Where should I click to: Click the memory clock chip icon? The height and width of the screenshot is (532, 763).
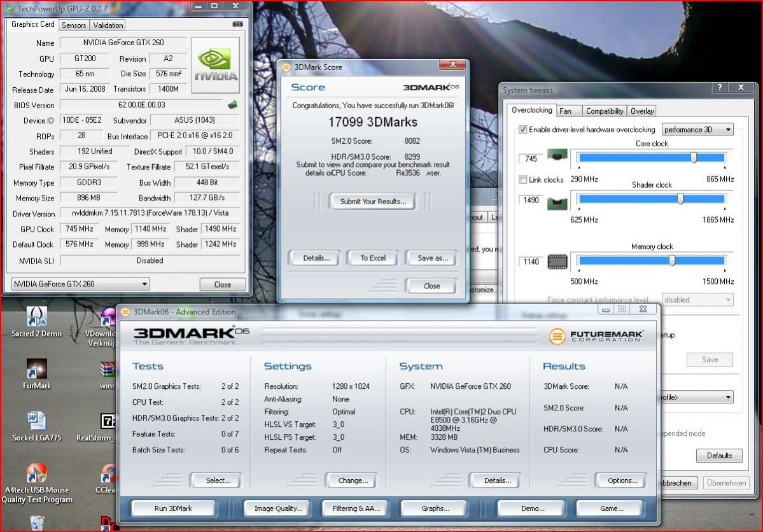(557, 262)
